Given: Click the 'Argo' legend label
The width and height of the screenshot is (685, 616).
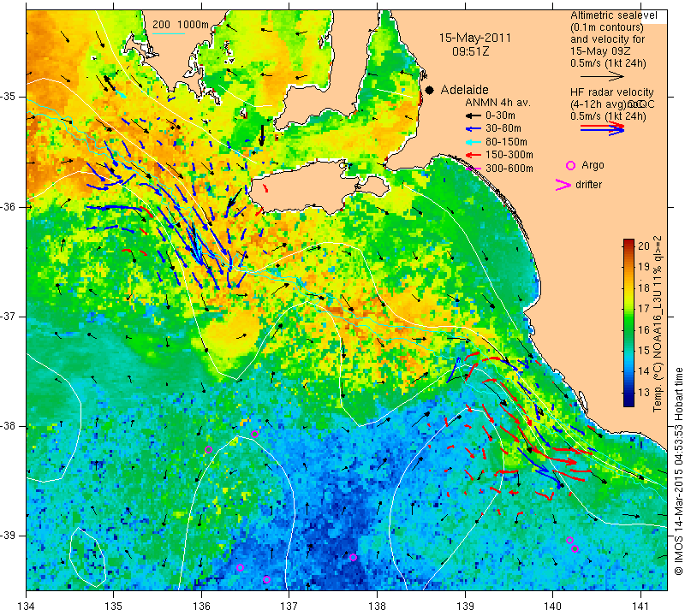Looking at the screenshot, I should pyautogui.click(x=593, y=165).
